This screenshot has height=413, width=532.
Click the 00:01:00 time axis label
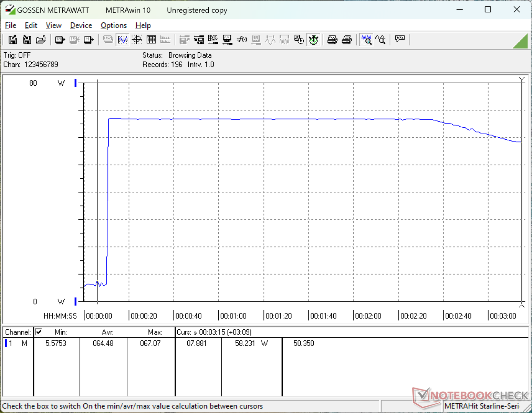pos(233,316)
